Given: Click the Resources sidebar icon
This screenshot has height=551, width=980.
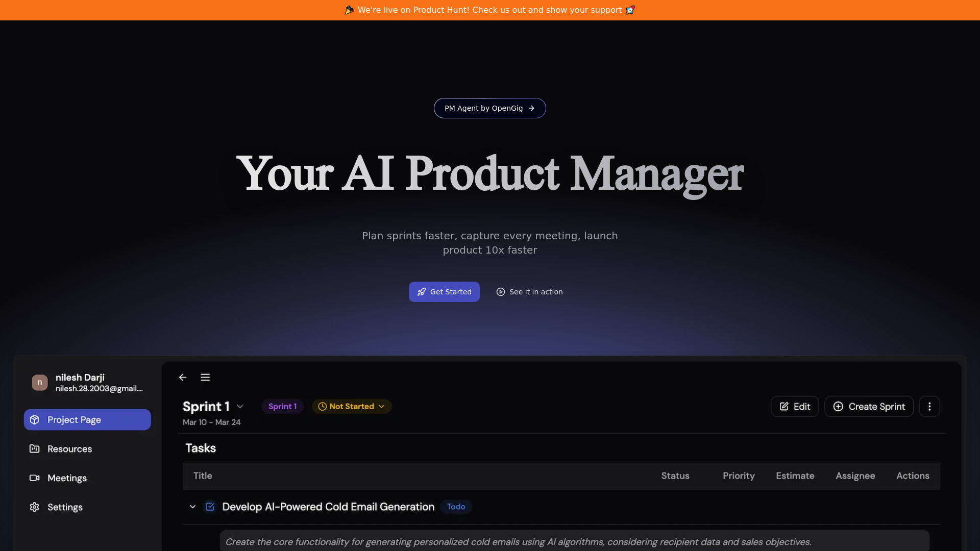Looking at the screenshot, I should [x=34, y=448].
